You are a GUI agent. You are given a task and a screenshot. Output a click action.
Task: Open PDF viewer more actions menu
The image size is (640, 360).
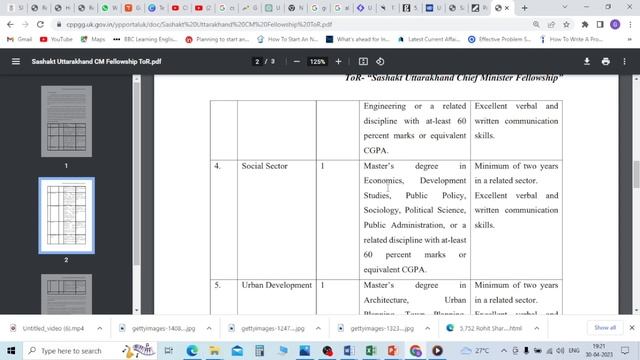(624, 62)
